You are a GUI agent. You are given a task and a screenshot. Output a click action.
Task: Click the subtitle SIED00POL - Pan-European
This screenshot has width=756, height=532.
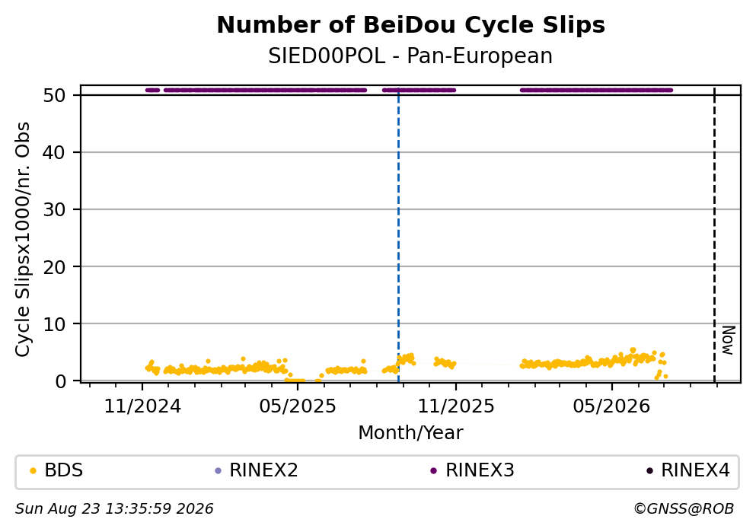click(410, 56)
